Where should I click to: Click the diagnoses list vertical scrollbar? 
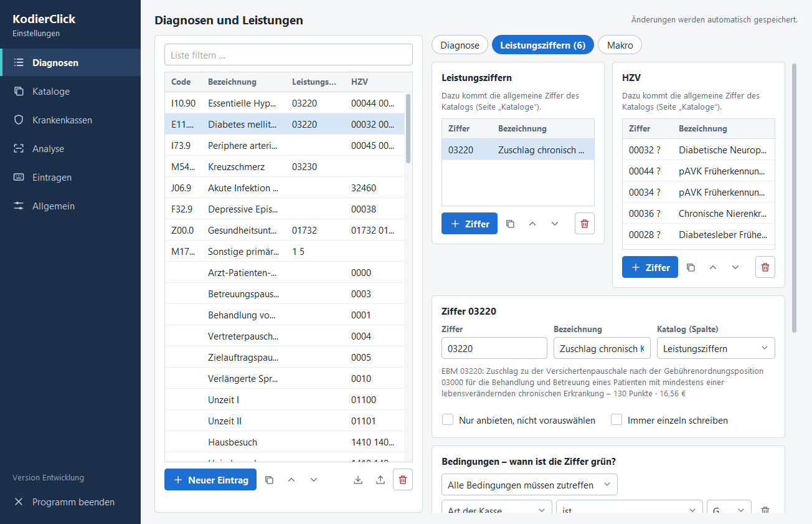tap(408, 128)
